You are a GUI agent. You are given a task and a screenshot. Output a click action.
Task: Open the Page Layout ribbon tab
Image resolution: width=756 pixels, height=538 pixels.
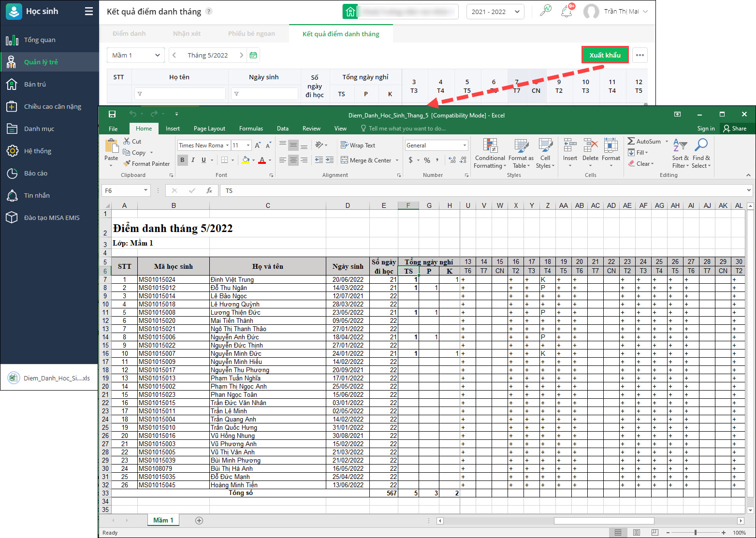pyautogui.click(x=209, y=129)
